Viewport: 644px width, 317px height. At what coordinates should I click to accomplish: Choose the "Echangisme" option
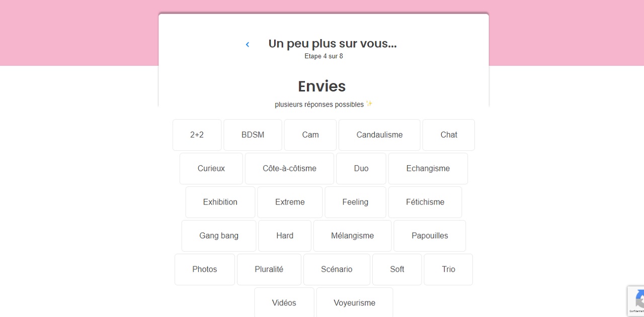pyautogui.click(x=428, y=168)
